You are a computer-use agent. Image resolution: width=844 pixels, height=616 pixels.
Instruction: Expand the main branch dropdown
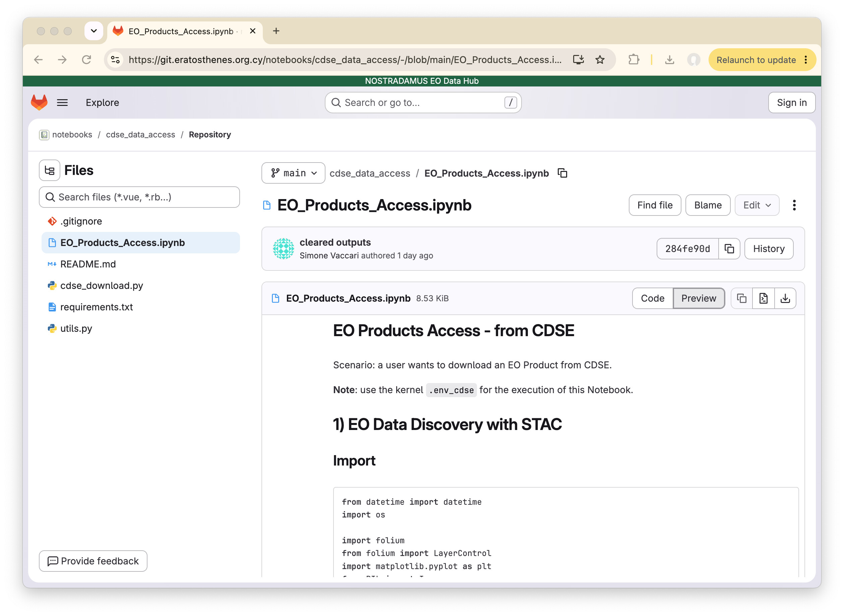tap(293, 173)
